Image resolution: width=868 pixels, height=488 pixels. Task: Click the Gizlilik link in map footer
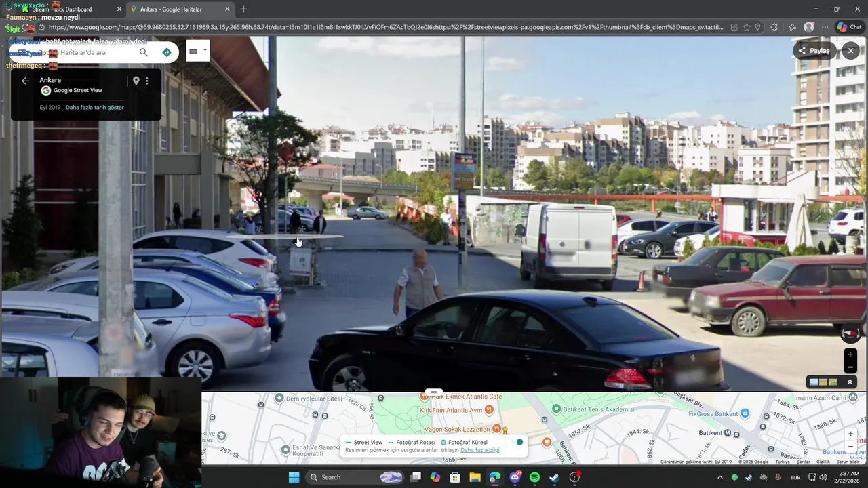click(823, 462)
